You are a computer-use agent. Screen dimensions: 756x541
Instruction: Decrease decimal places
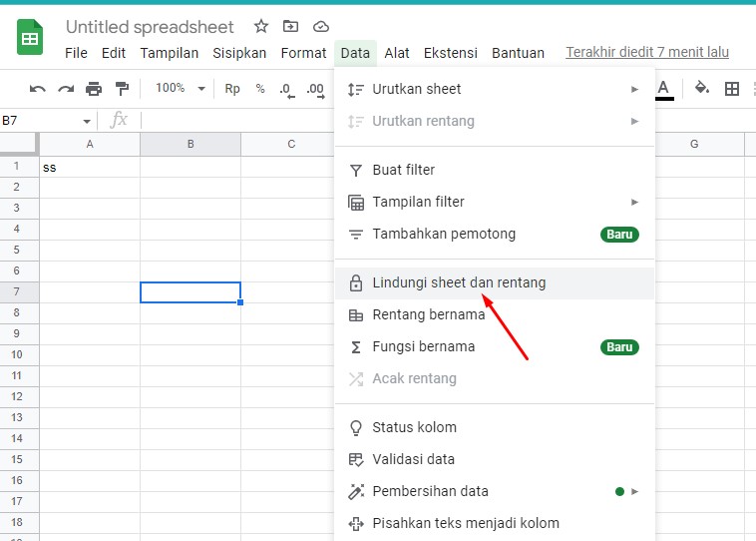287,90
